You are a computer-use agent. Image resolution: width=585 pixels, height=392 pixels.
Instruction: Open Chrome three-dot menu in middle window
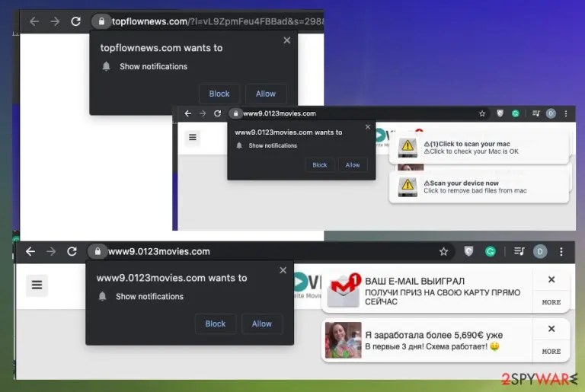[566, 113]
